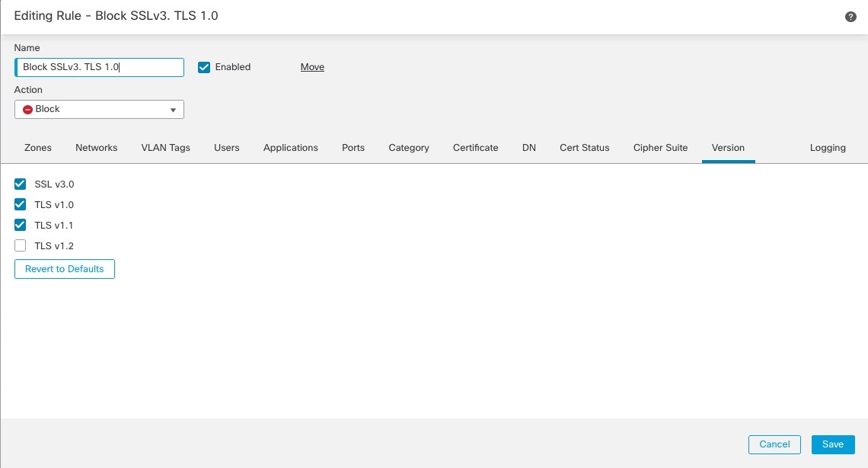The image size is (868, 468).
Task: Uncheck TLS v1.1 version
Action: point(20,225)
